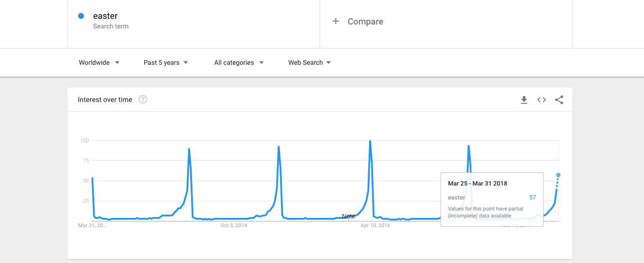Click the share icon on chart card
The width and height of the screenshot is (644, 263).
coord(559,100)
